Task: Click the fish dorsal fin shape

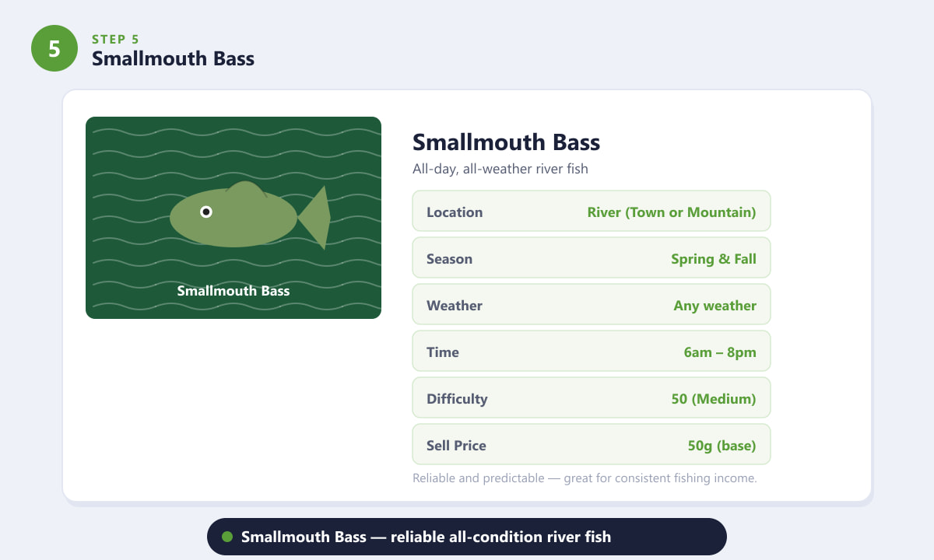Action: (247, 190)
